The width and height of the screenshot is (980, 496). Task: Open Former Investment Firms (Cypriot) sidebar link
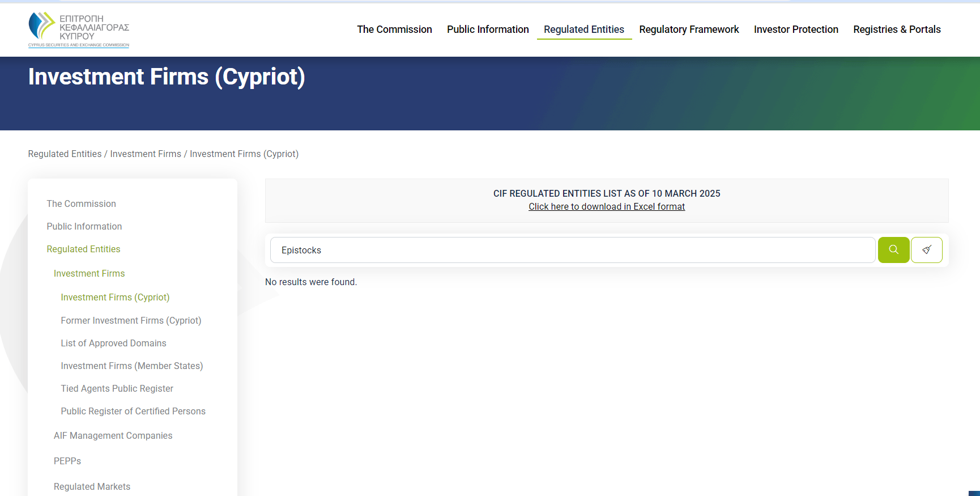(x=131, y=320)
